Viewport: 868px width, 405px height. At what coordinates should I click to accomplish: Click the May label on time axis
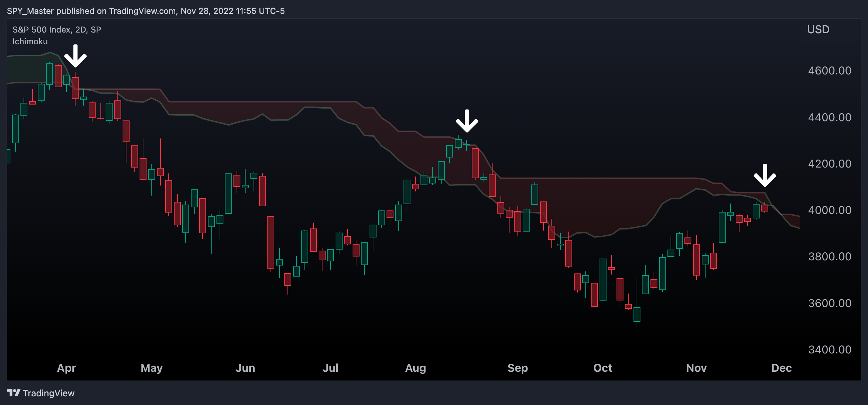(x=152, y=368)
